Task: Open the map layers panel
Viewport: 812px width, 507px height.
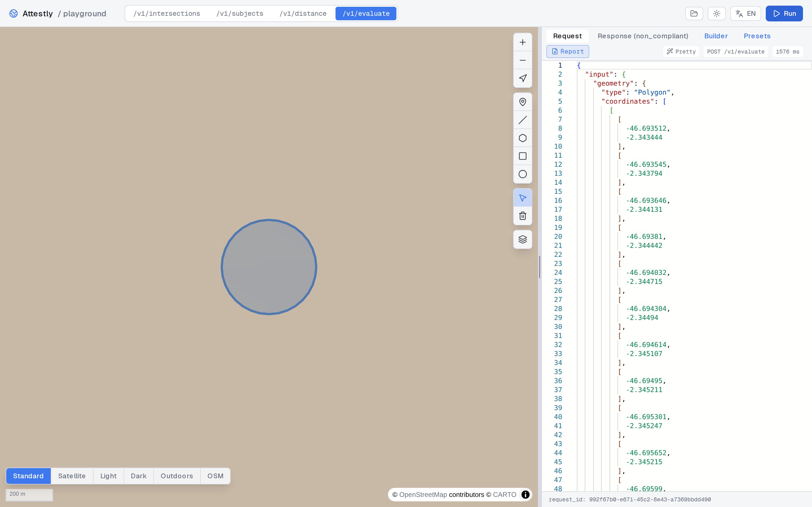Action: (x=522, y=239)
